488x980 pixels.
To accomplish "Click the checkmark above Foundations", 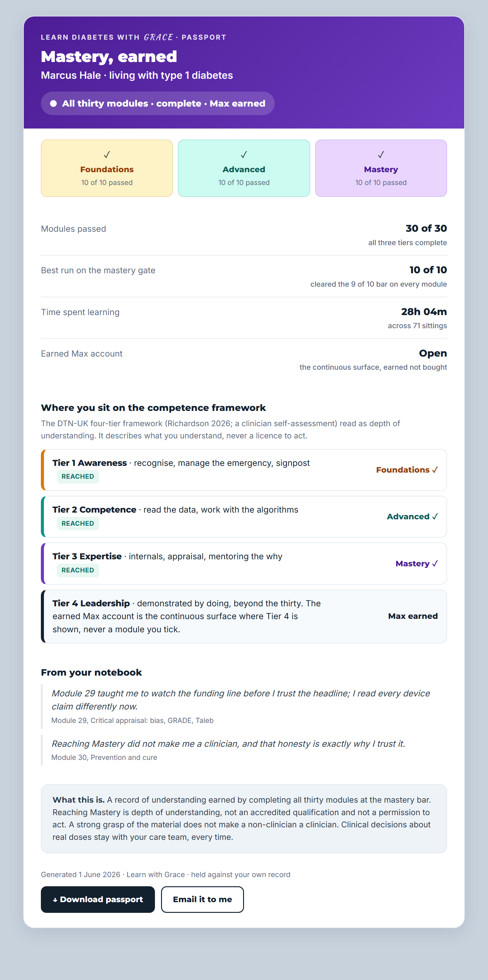I will pos(107,154).
